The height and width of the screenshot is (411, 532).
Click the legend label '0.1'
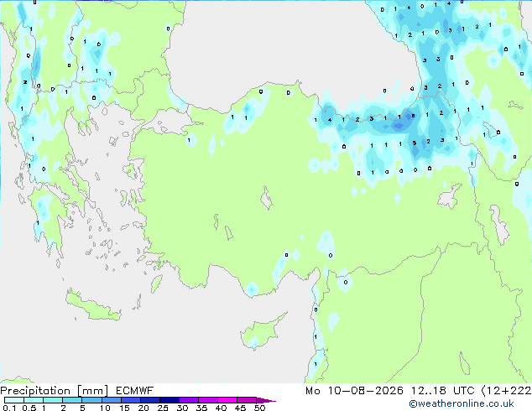click(x=9, y=408)
